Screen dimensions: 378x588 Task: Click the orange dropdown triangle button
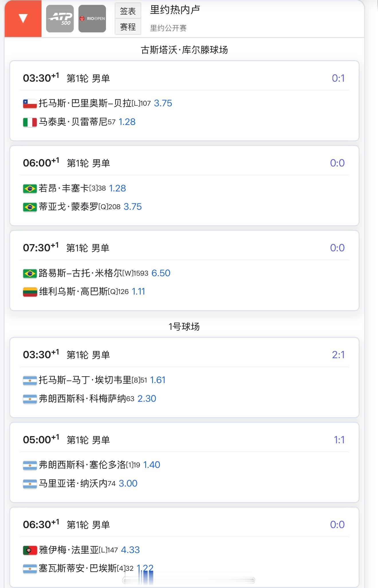coord(23,19)
